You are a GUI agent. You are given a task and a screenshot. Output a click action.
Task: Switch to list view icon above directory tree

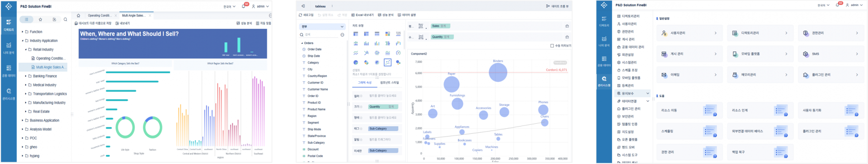pos(27,19)
